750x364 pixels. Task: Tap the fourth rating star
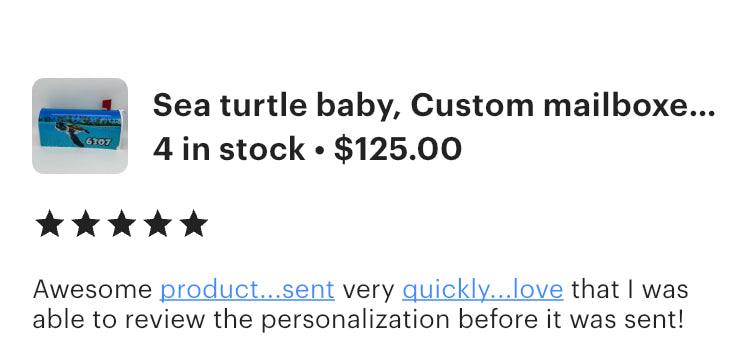tap(158, 223)
